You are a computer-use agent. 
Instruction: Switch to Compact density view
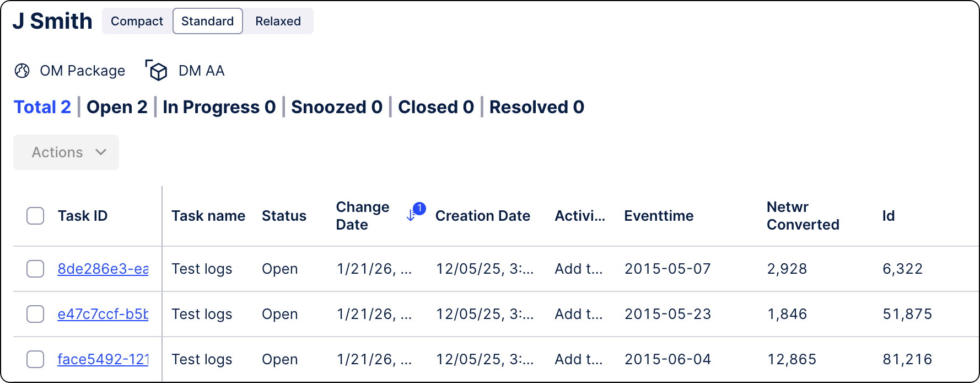(x=137, y=21)
